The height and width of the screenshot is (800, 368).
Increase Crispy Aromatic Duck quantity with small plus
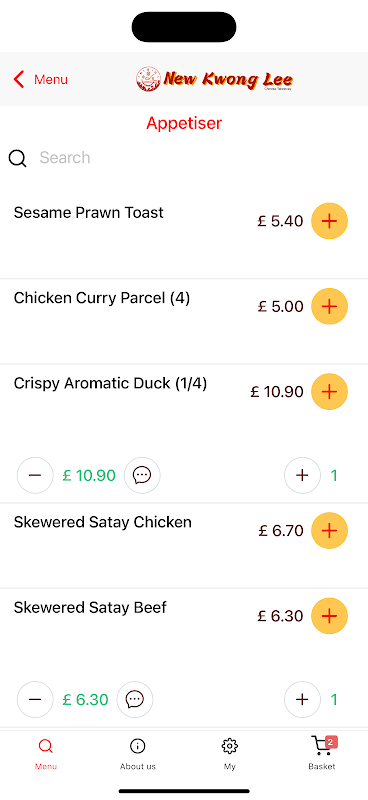point(303,476)
